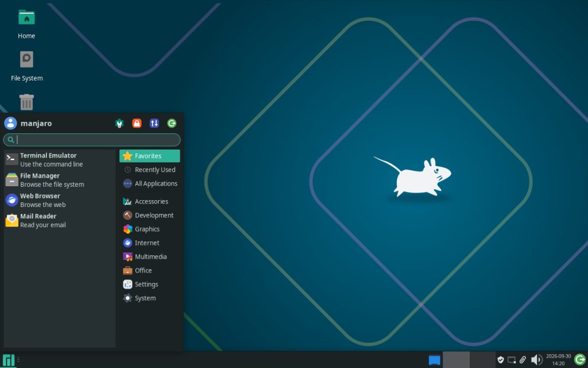
Task: Click the search magnifier icon in the menu
Action: pos(11,140)
